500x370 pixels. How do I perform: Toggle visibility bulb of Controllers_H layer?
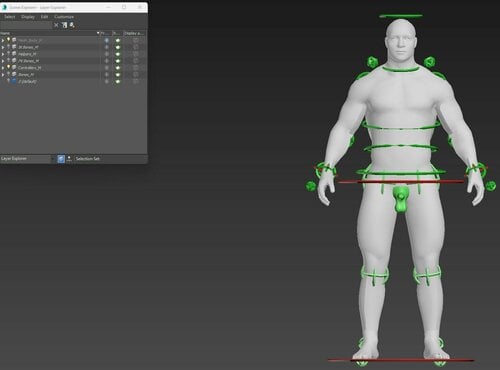point(9,67)
